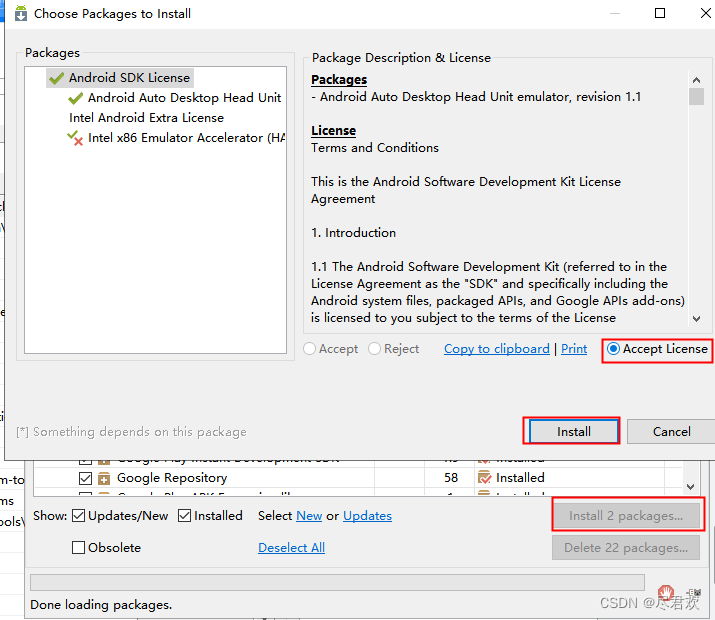Click the Google Repository row text
The height and width of the screenshot is (620, 715).
[x=172, y=478]
